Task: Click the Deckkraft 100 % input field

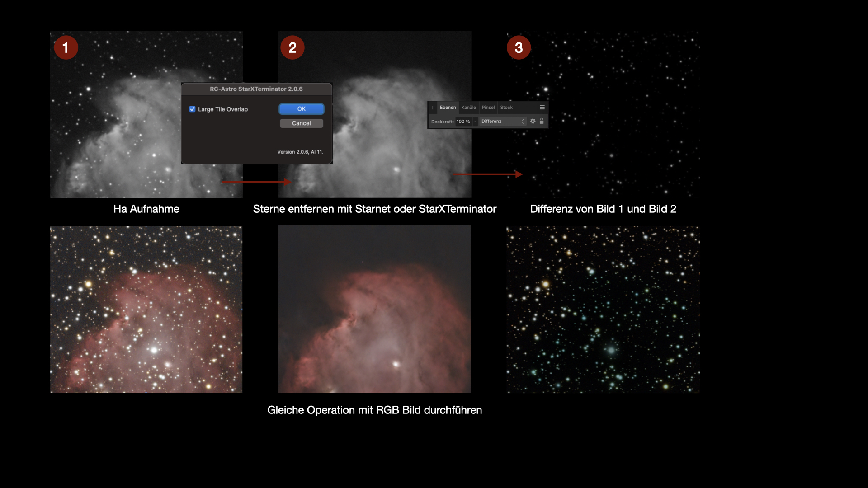Action: 463,122
